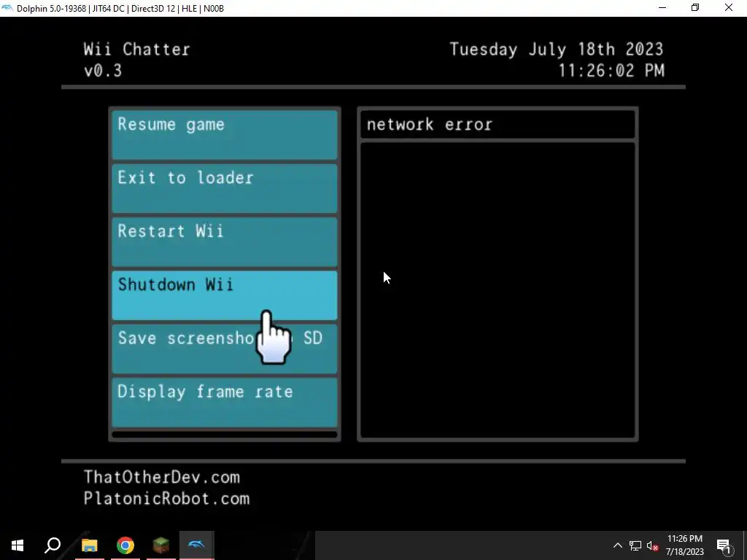Click ThatOtherDev.com footer text

tap(162, 477)
